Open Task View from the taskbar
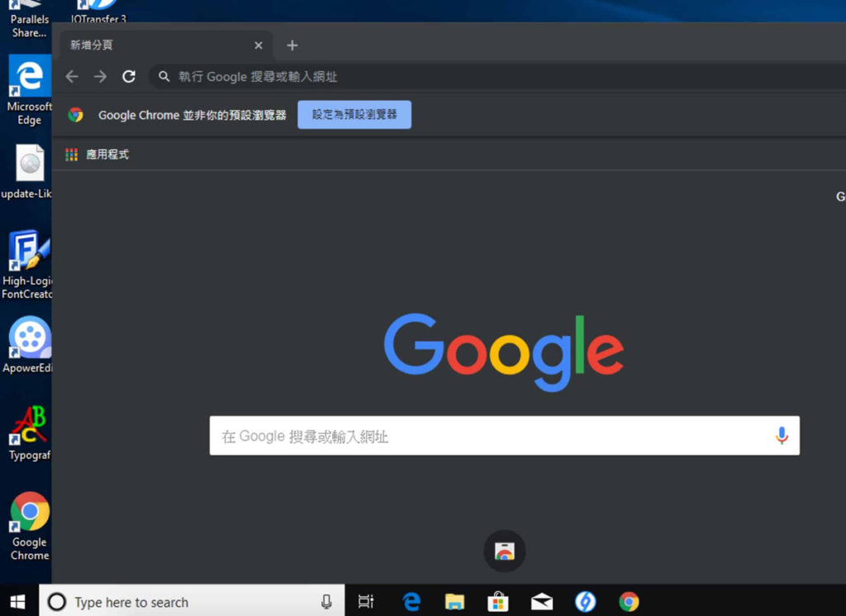Viewport: 846px width, 616px height. 366,602
